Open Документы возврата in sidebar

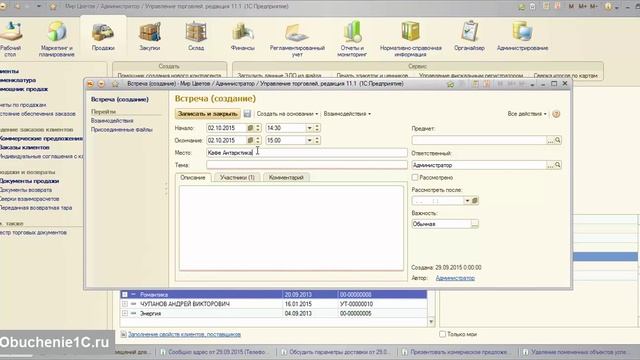[x=26, y=190]
